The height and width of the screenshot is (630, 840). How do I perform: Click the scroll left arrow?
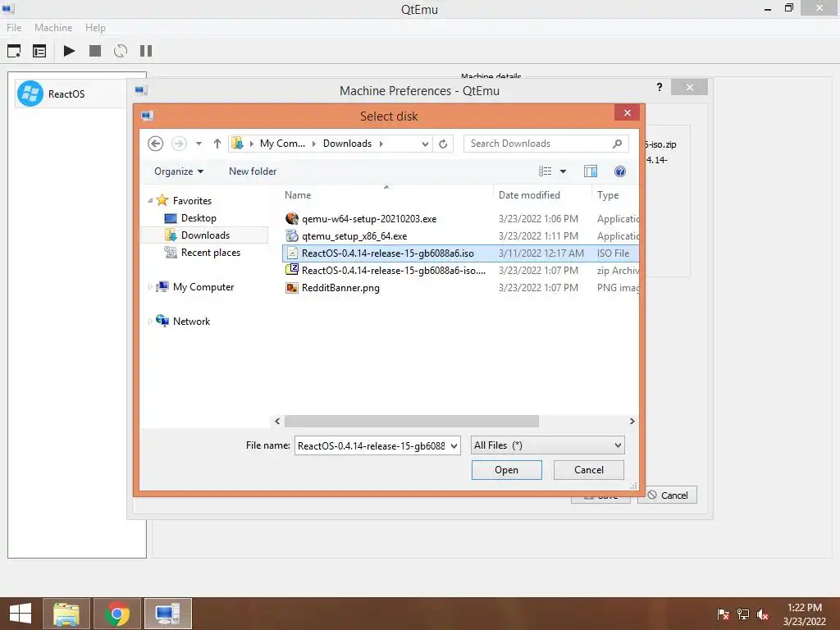pyautogui.click(x=277, y=421)
